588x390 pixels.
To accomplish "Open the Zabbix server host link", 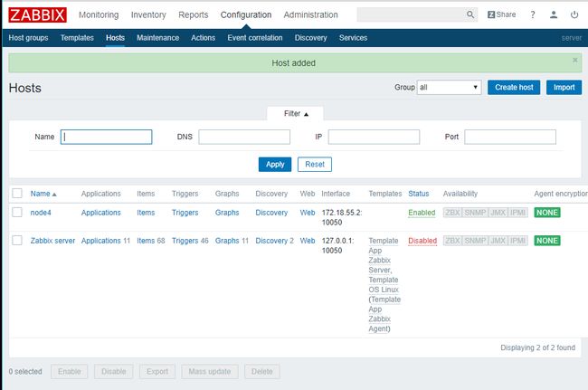I will [x=52, y=241].
